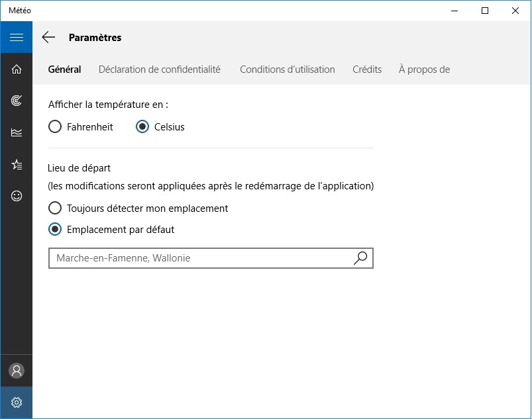Open the favorites star list icon

[x=17, y=164]
